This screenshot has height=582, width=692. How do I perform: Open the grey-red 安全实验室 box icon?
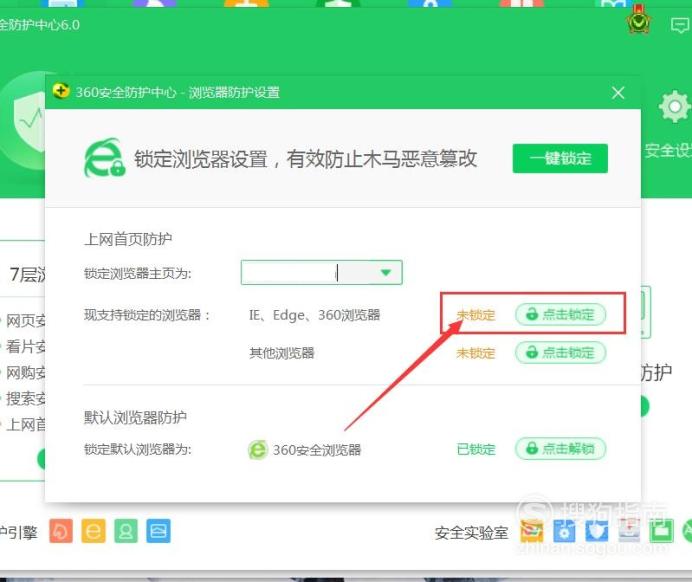click(629, 531)
